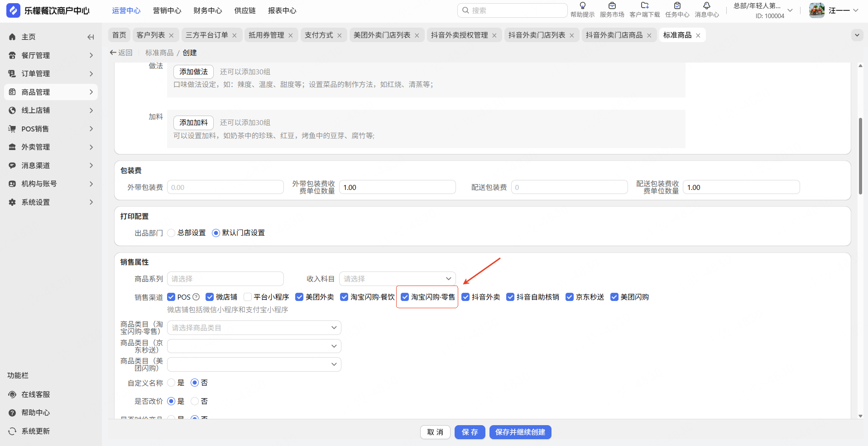Open 任务中心 icon
The width and height of the screenshot is (868, 446).
(677, 6)
